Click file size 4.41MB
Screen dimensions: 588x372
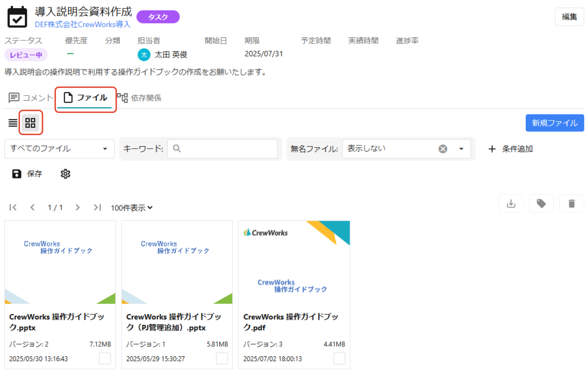pos(334,344)
